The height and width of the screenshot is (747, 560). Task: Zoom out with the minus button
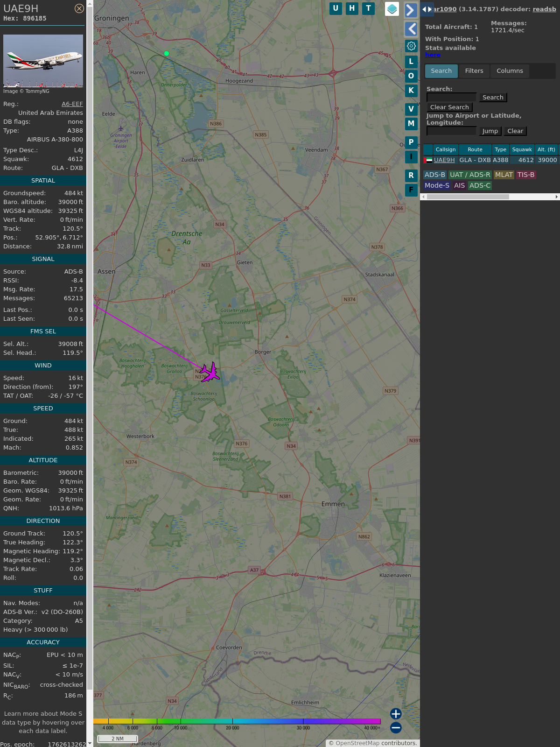click(x=396, y=727)
